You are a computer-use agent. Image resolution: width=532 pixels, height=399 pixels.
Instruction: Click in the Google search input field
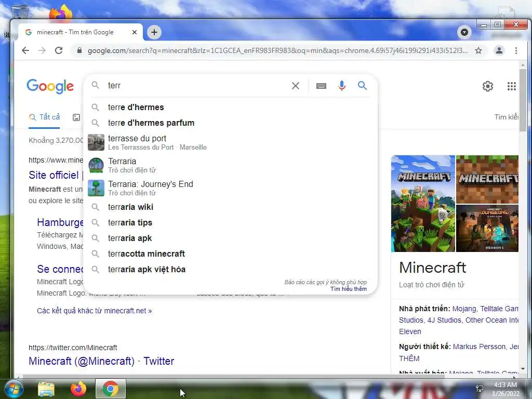pyautogui.click(x=197, y=86)
